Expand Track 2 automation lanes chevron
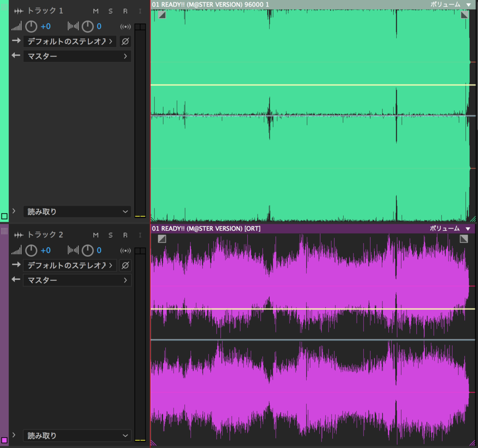 14,435
